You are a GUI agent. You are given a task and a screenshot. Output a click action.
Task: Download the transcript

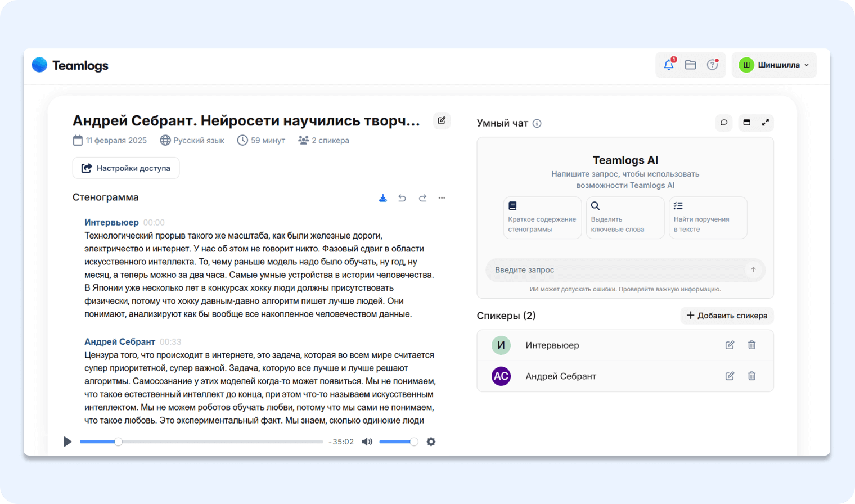point(382,198)
